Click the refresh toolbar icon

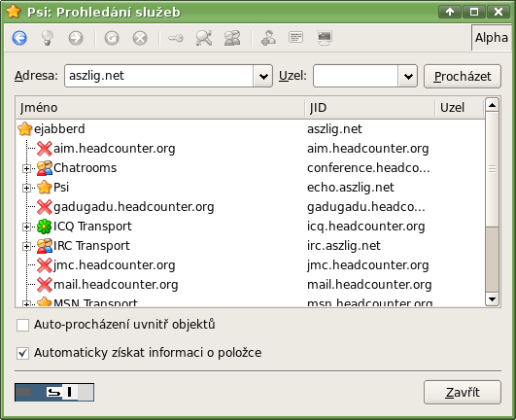point(112,38)
